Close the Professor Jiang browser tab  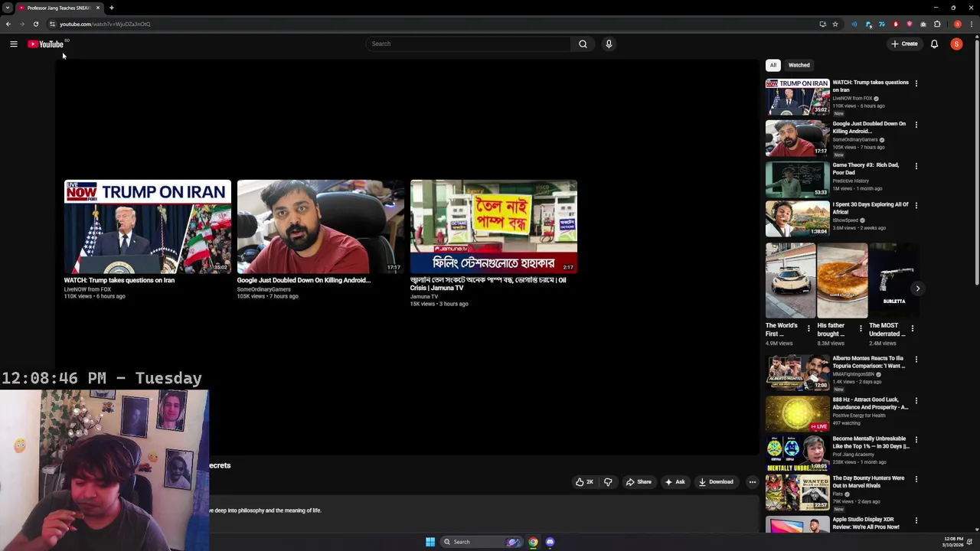click(x=98, y=8)
